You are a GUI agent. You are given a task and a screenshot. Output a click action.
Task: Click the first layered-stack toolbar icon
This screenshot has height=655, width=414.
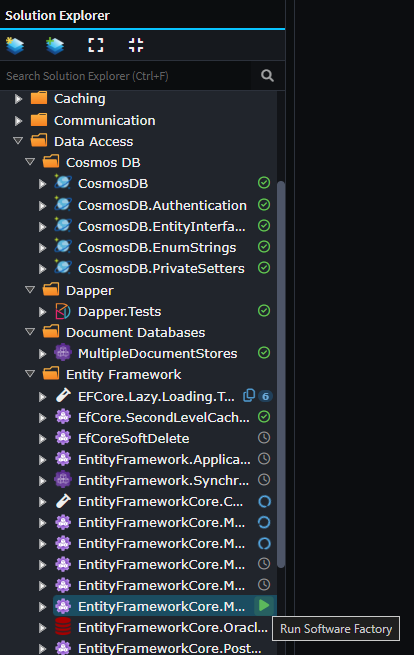point(15,46)
